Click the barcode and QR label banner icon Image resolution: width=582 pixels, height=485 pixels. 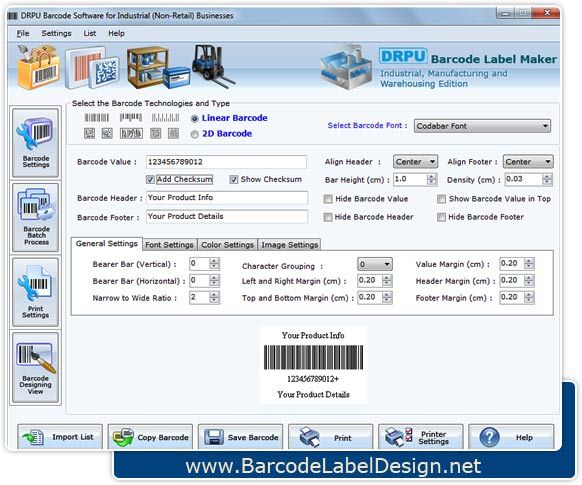[92, 68]
